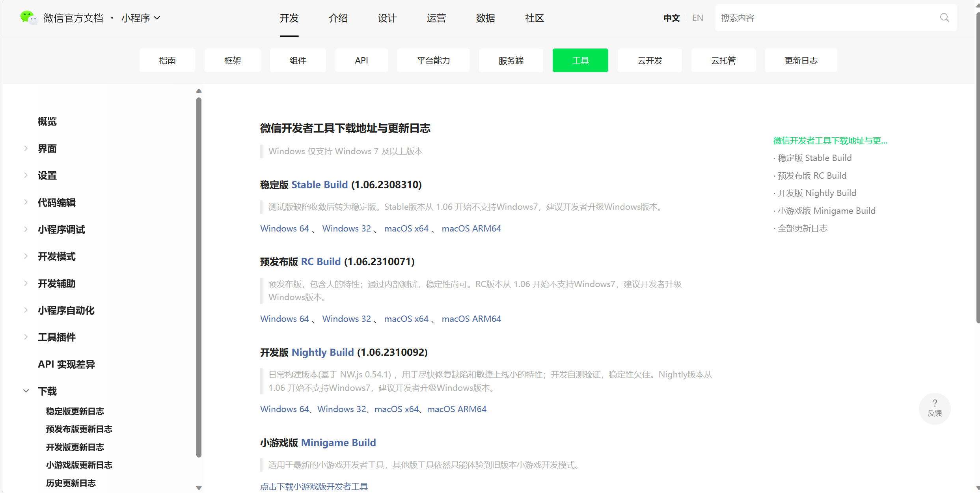Select the 云开发 tab
The width and height of the screenshot is (980, 493).
click(x=650, y=60)
